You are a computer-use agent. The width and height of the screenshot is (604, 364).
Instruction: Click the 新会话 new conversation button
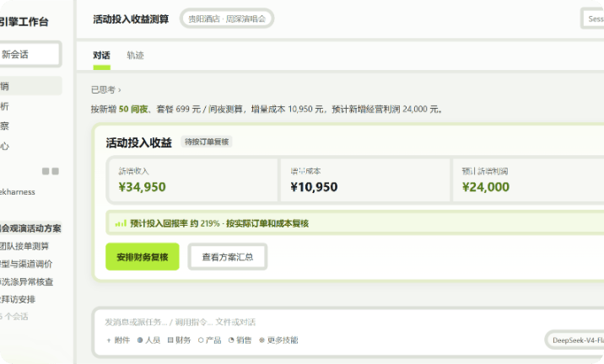tap(30, 54)
